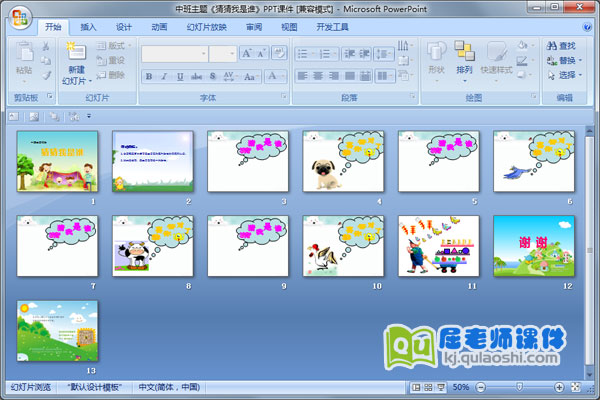Open the 幻灯片放映 (Slide Show) tab
This screenshot has height=400, width=600.
pos(206,27)
